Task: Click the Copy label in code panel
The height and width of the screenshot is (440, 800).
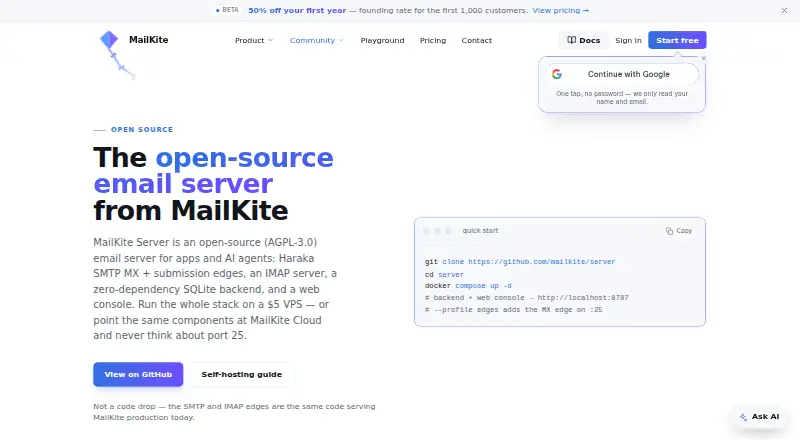Action: (x=684, y=231)
